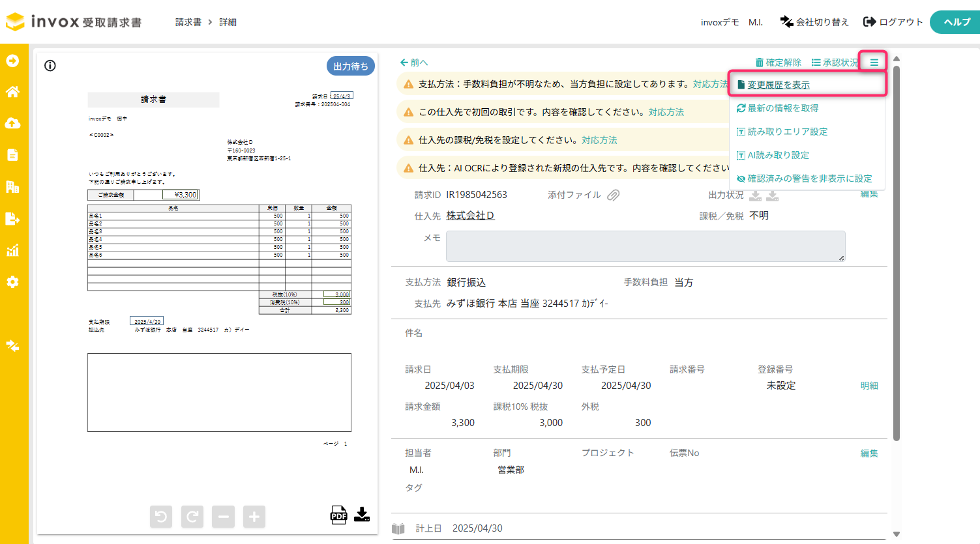This screenshot has height=544, width=980.
Task: Open the document list sidebar icon
Action: 12,155
